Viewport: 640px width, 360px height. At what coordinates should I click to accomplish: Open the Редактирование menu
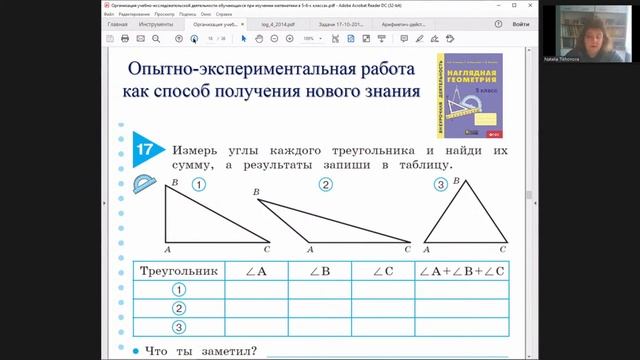click(x=134, y=14)
